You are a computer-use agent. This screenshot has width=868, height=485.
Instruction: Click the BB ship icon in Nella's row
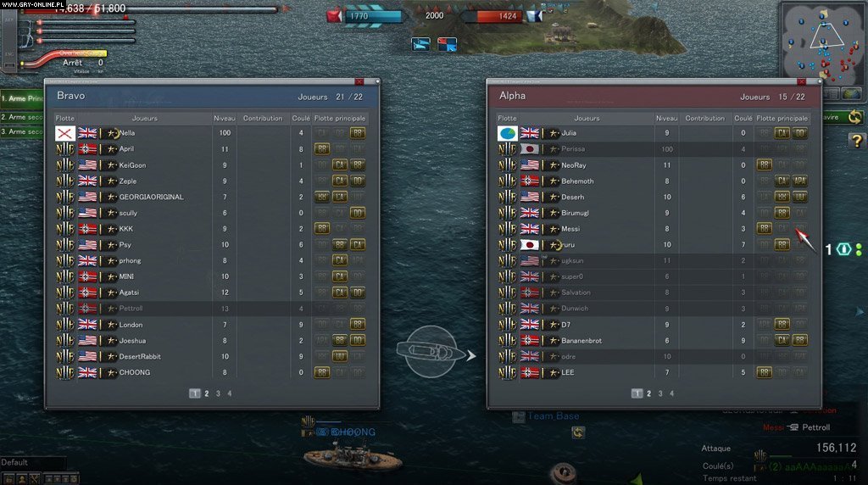click(x=358, y=133)
